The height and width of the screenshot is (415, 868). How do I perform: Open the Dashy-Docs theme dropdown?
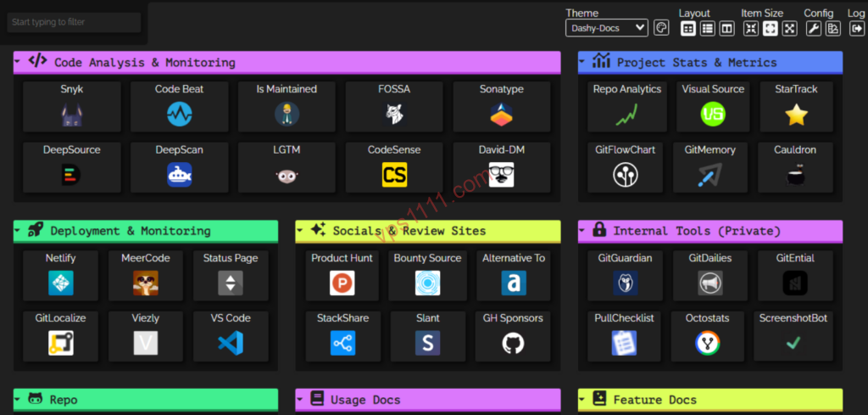(607, 28)
